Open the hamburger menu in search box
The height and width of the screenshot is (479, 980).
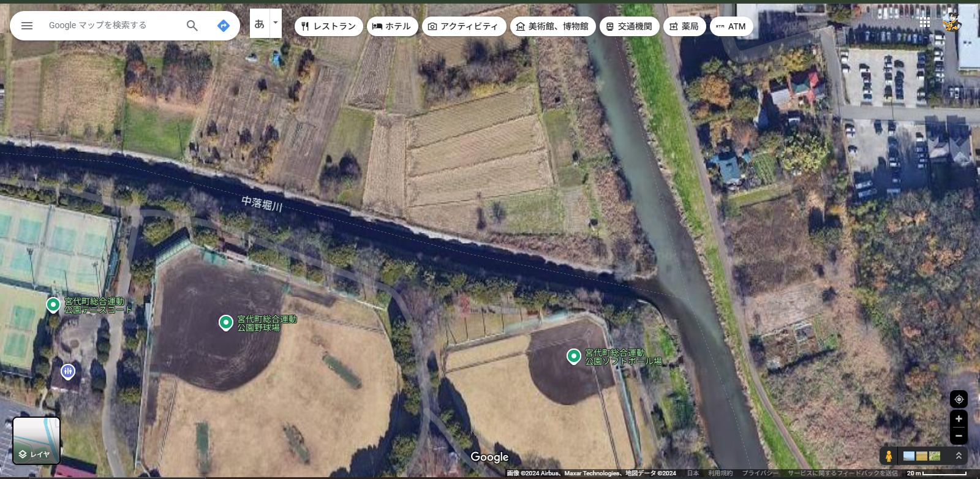[x=27, y=26]
